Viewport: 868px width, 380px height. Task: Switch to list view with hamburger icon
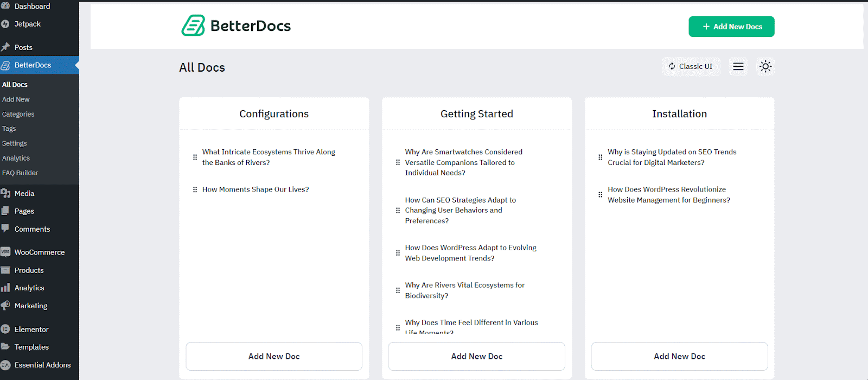738,66
